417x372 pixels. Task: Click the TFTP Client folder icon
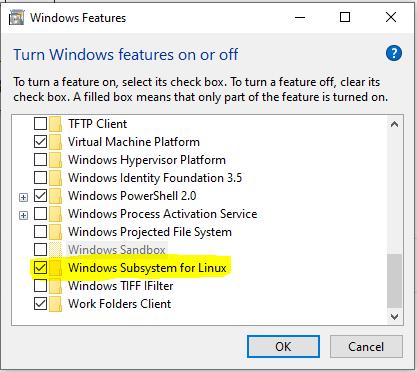click(x=55, y=124)
